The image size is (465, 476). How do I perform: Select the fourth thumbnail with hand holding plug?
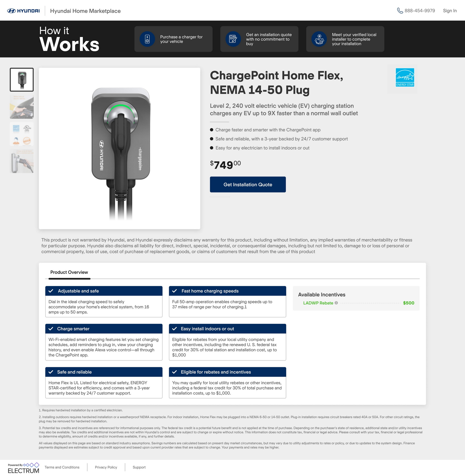coord(22,161)
